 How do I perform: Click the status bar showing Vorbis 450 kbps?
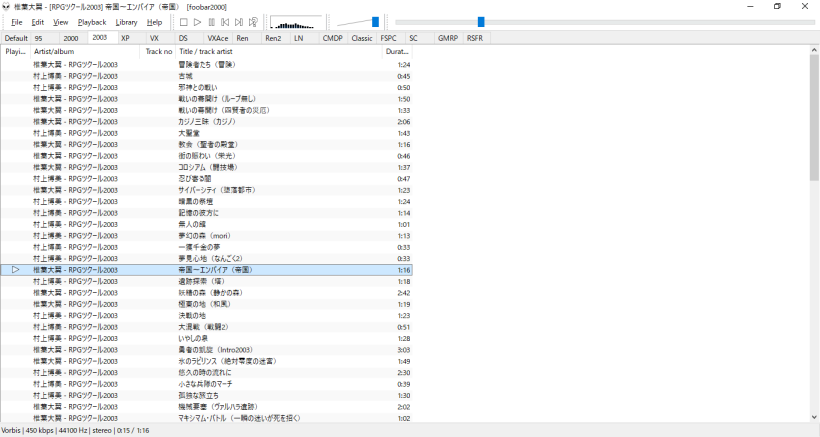[x=75, y=431]
